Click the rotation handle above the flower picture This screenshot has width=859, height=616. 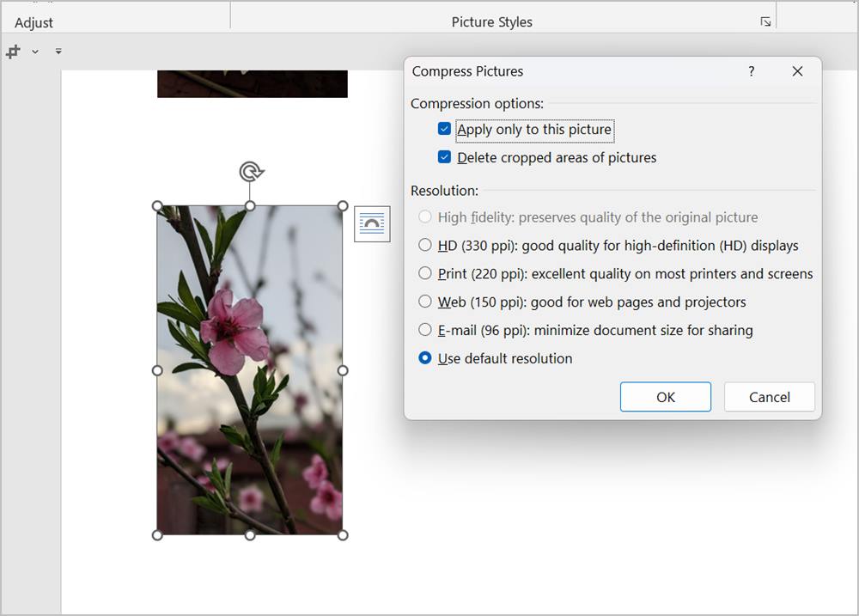point(251,172)
